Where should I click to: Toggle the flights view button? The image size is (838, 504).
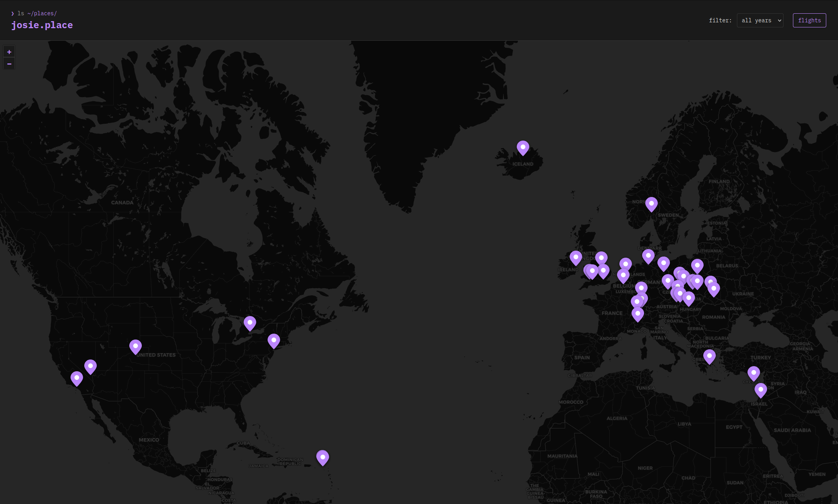pyautogui.click(x=809, y=20)
